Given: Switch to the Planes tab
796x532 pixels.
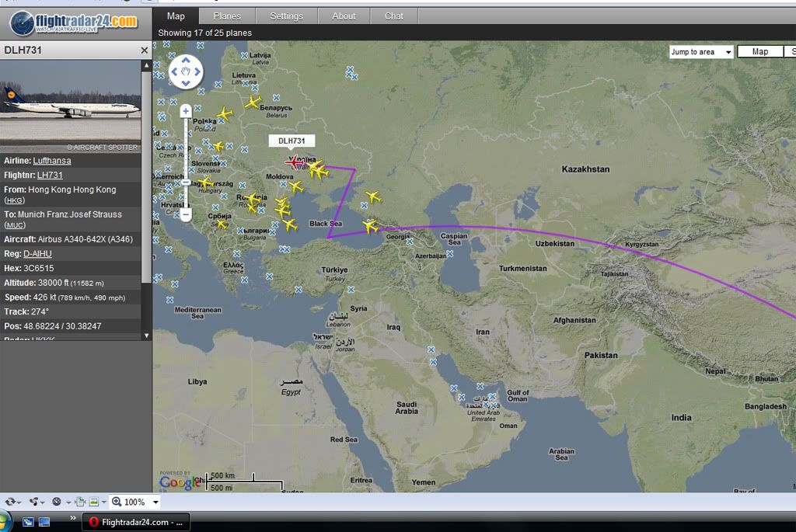Looking at the screenshot, I should [227, 16].
